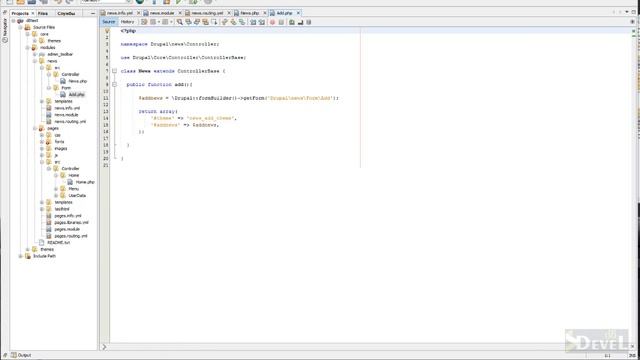
Task: Select the lasthost folder in the tree
Action: [x=62, y=209]
